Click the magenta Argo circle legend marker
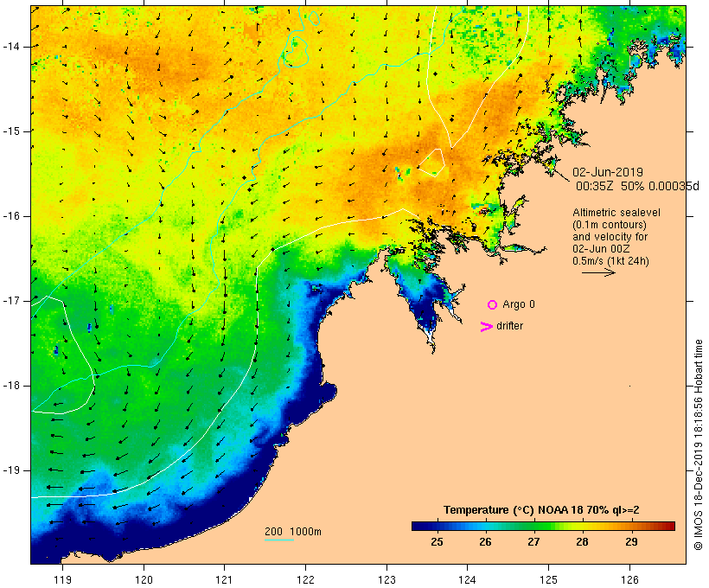This screenshot has width=709, height=588. click(x=493, y=305)
